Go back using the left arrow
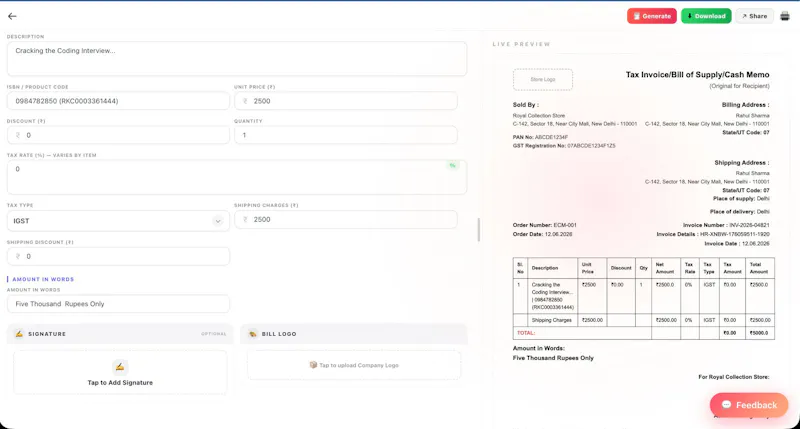The image size is (800, 429). pos(12,16)
